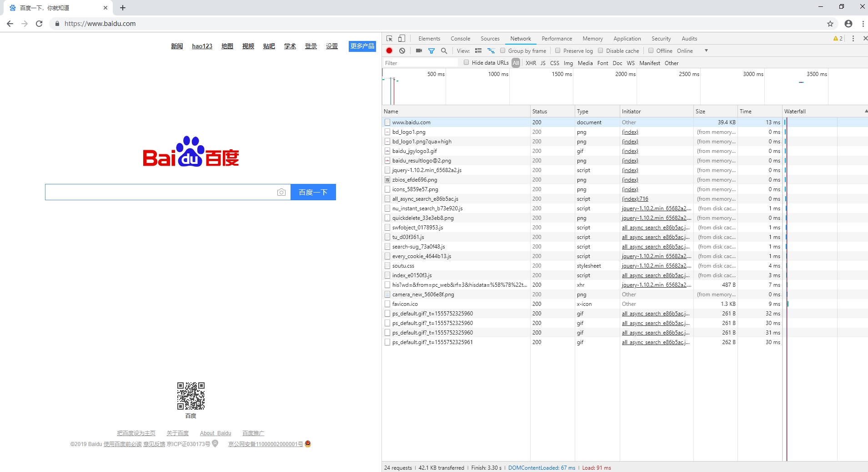View site information lock icon

[x=57, y=24]
